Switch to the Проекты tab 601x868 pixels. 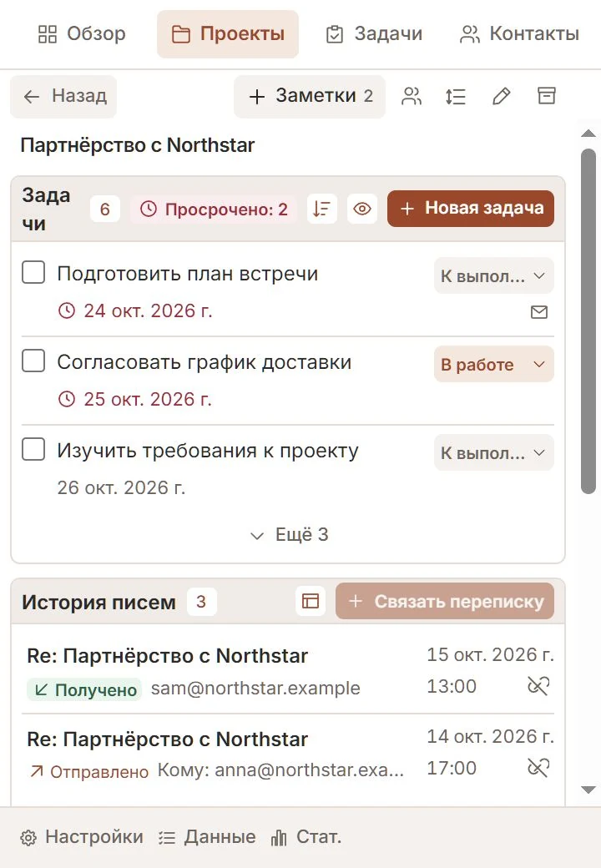pyautogui.click(x=228, y=33)
